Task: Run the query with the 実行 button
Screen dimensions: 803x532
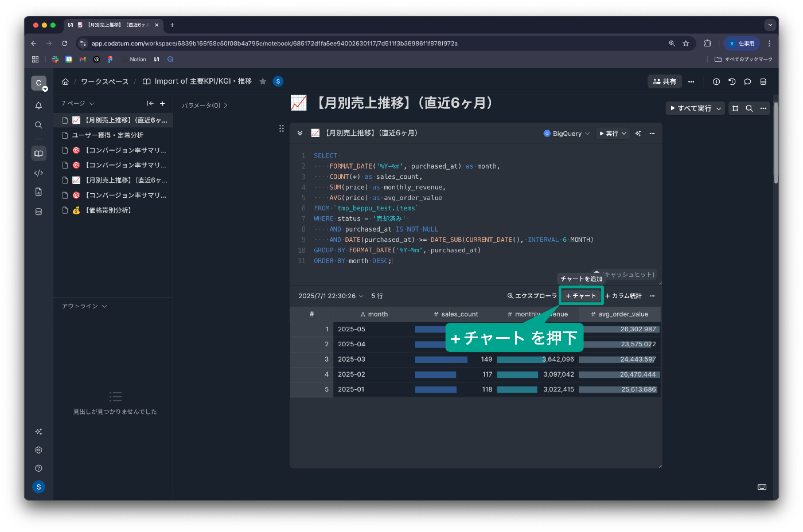Action: 609,133
